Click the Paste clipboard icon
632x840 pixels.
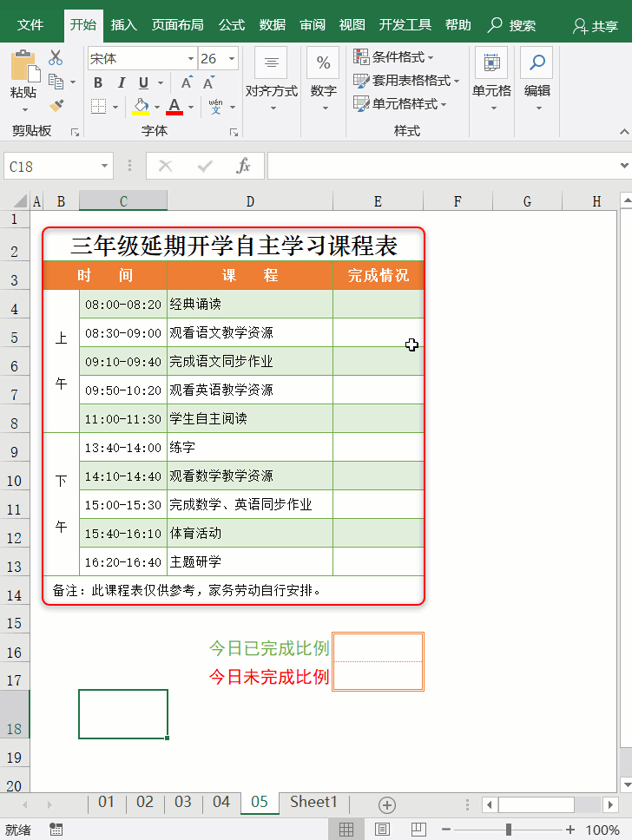[24, 66]
